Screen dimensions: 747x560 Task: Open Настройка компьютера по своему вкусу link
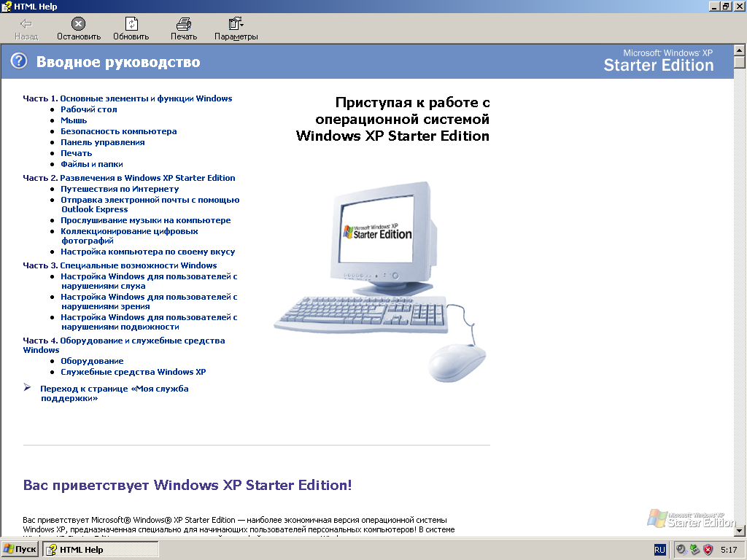tap(147, 252)
